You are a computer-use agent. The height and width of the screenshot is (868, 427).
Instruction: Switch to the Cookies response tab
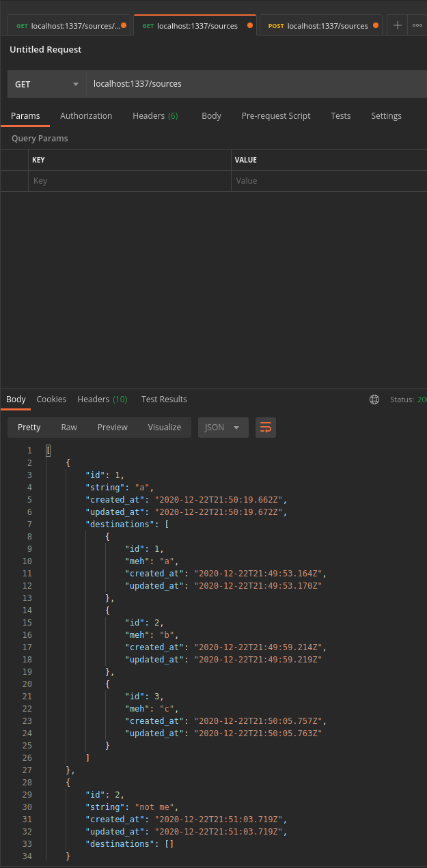tap(53, 399)
